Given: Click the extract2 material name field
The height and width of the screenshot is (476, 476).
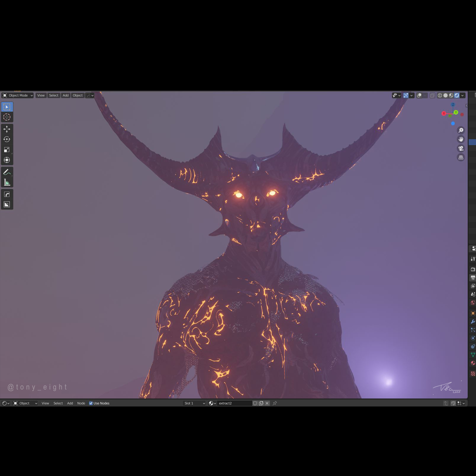Looking at the screenshot, I should (x=234, y=403).
